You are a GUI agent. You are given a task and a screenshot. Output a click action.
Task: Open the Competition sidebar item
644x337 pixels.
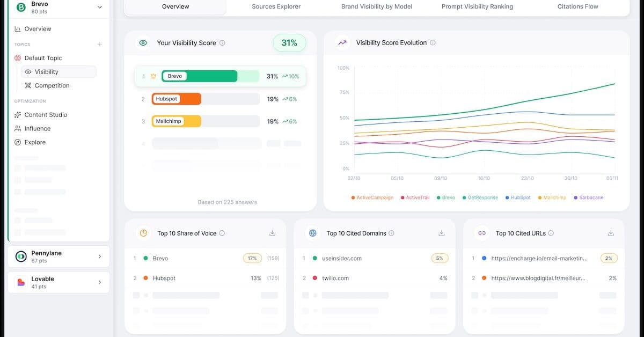[52, 86]
